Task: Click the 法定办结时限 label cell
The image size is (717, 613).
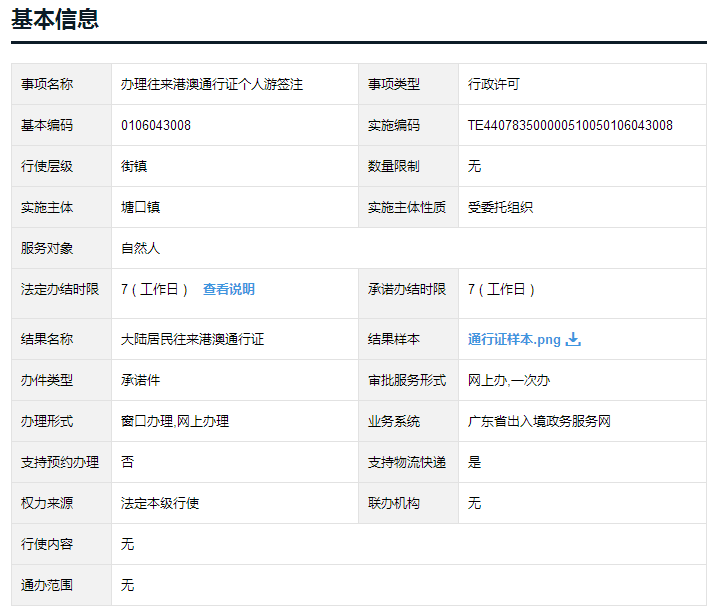Action: tap(60, 289)
